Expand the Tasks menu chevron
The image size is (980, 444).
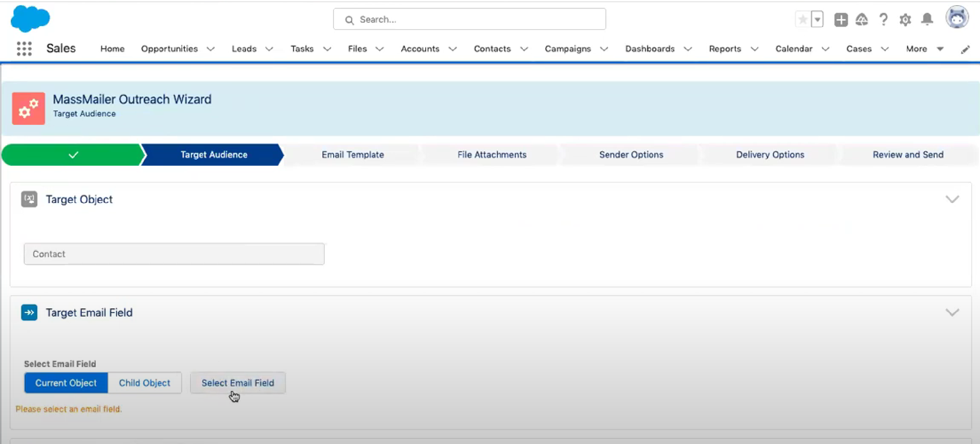pos(327,49)
